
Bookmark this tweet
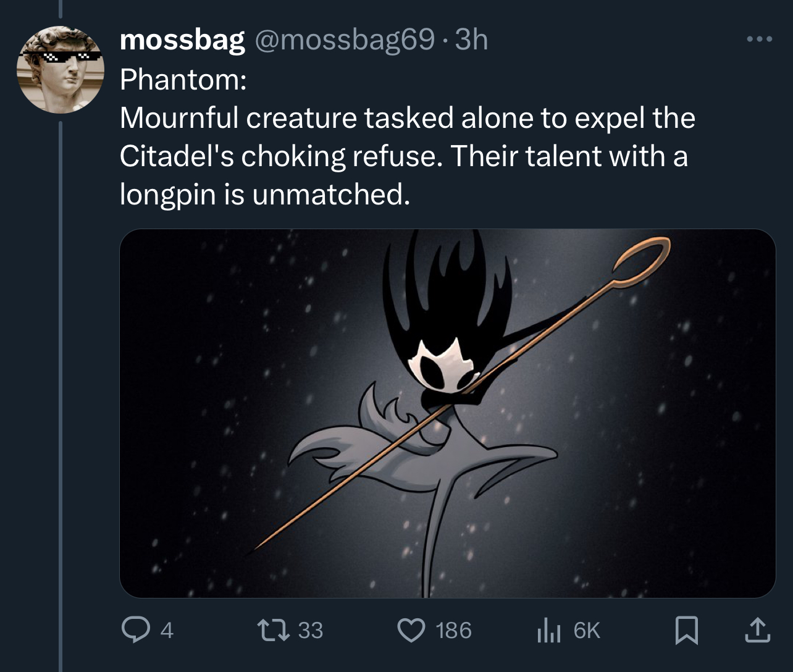pyautogui.click(x=686, y=630)
